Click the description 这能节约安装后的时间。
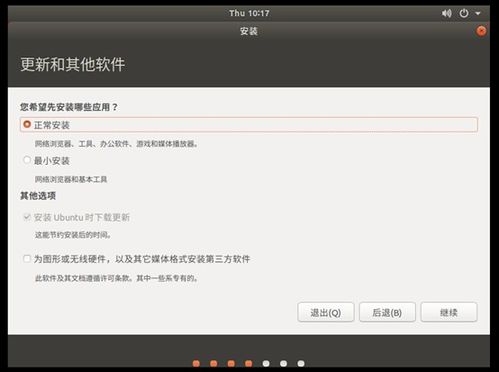 click(x=73, y=235)
